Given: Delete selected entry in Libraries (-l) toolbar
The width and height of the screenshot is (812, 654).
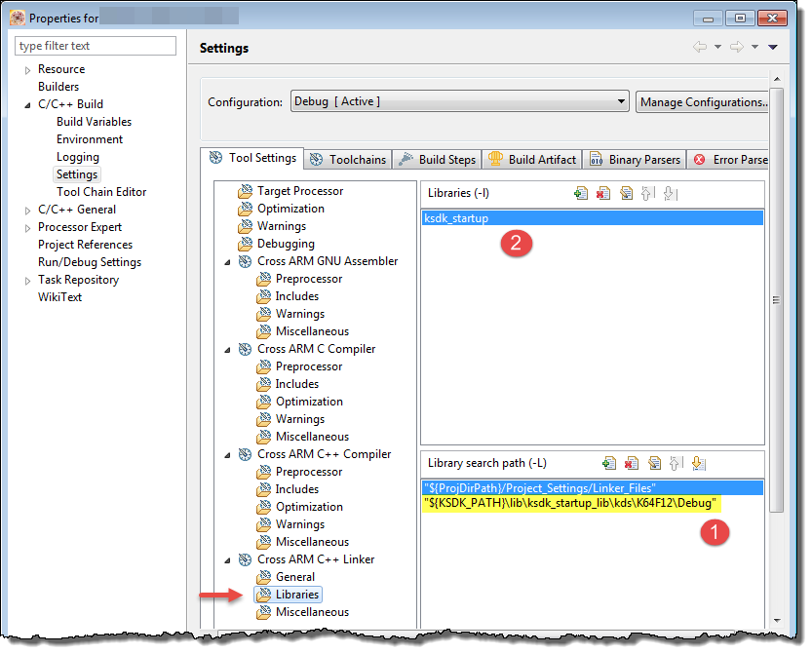Looking at the screenshot, I should click(603, 194).
